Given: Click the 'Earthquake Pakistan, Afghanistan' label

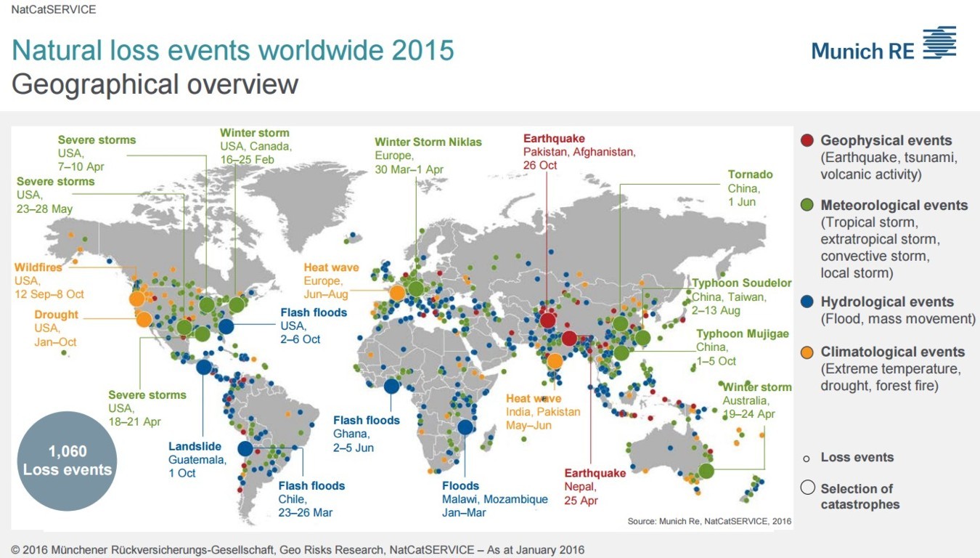Looking at the screenshot, I should tap(579, 152).
